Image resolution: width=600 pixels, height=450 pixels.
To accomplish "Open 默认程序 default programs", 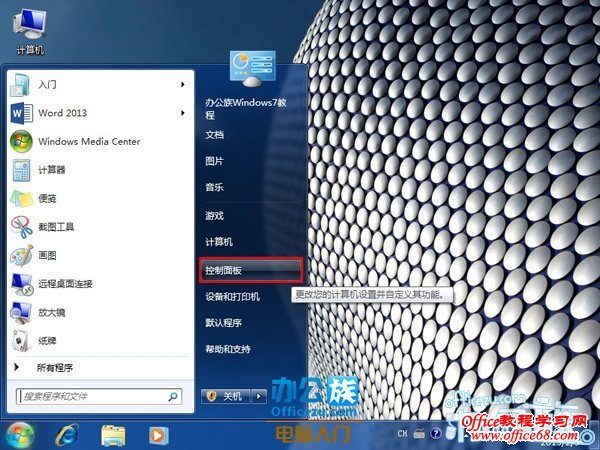I will tap(223, 323).
